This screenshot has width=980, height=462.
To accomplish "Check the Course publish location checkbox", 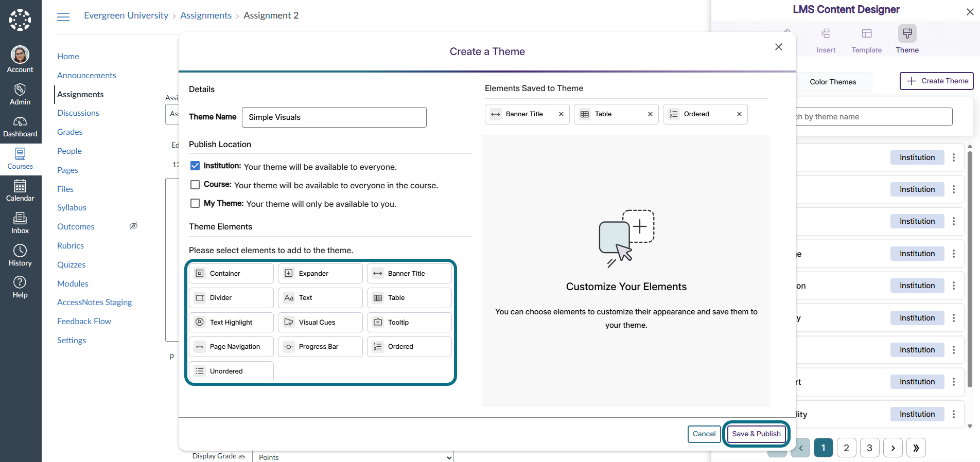I will click(195, 185).
